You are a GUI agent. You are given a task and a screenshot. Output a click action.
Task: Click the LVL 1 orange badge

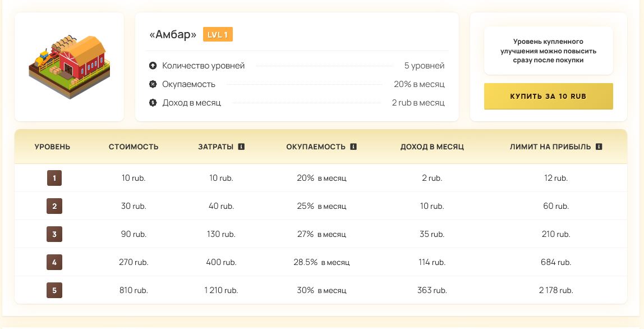click(218, 35)
